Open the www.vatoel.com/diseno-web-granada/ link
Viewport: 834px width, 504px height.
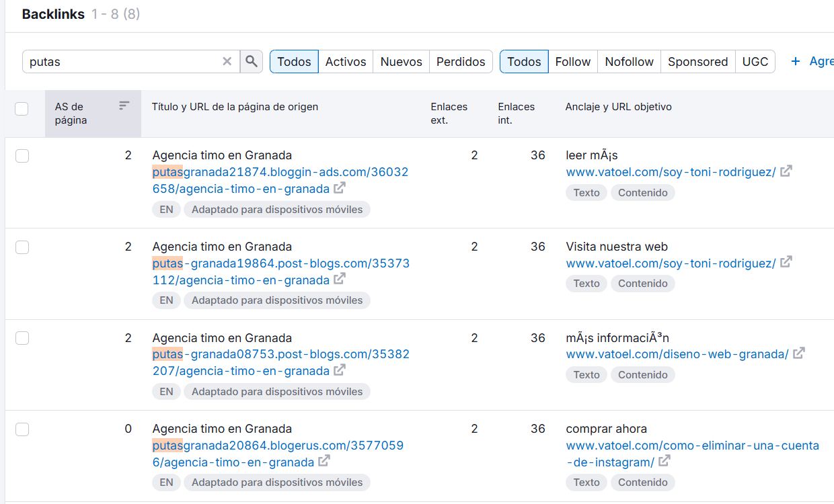(677, 354)
